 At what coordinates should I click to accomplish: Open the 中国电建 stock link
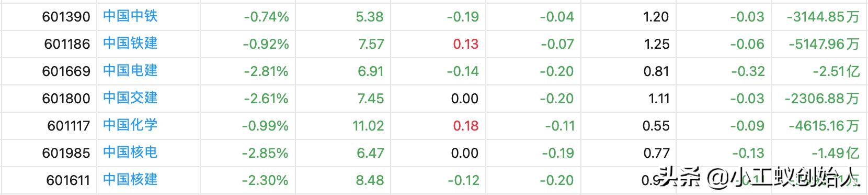[130, 71]
